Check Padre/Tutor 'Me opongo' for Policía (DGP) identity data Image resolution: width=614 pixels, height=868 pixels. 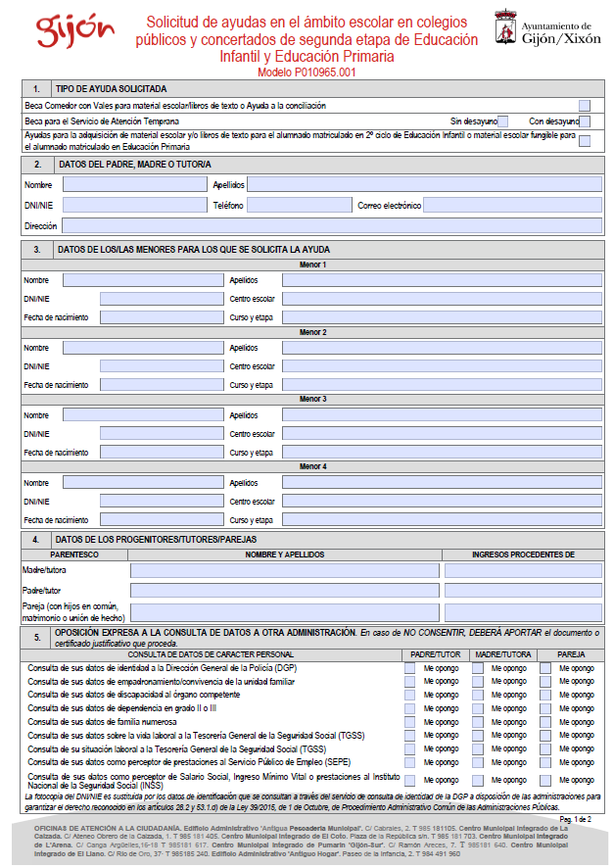click(410, 668)
